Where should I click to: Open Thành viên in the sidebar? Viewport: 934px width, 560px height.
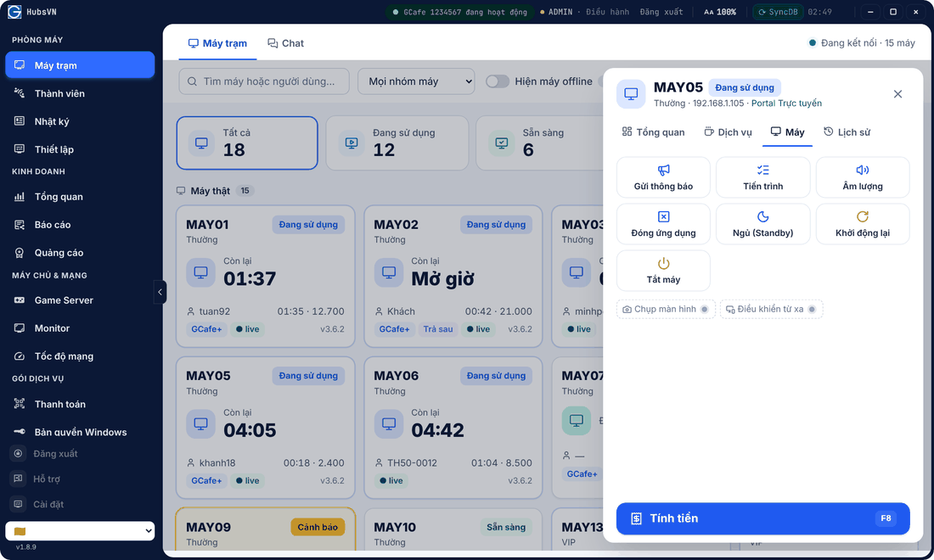[x=80, y=93]
